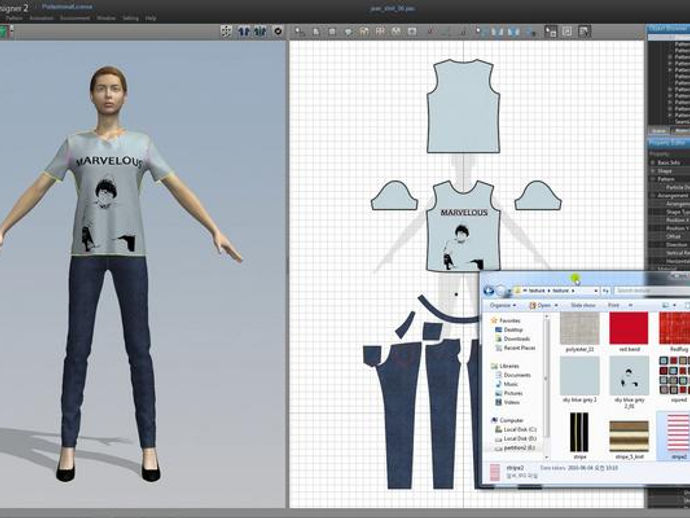
Task: Click the navigation pane vertical scrollbar
Action: coord(547,387)
